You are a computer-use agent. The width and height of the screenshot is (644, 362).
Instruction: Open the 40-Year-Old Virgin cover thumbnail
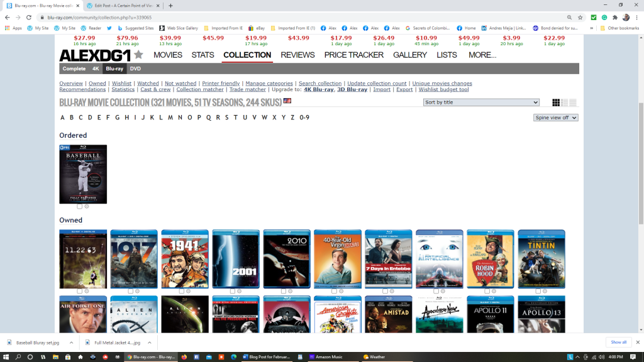point(338,258)
